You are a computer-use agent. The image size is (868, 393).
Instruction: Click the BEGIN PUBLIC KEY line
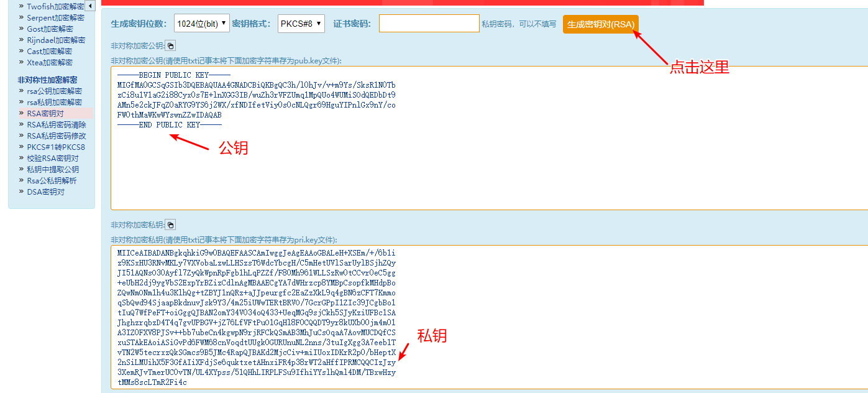pos(173,75)
